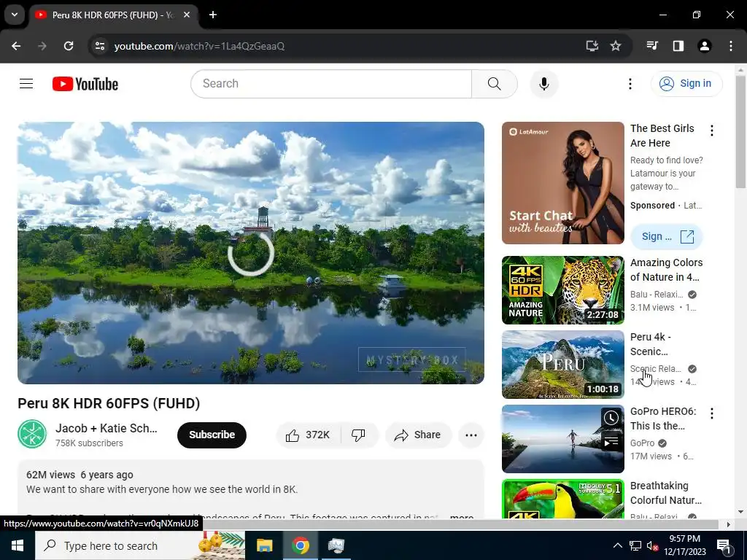This screenshot has width=747, height=560.
Task: Open YouTube settings three-dot menu
Action: point(630,84)
